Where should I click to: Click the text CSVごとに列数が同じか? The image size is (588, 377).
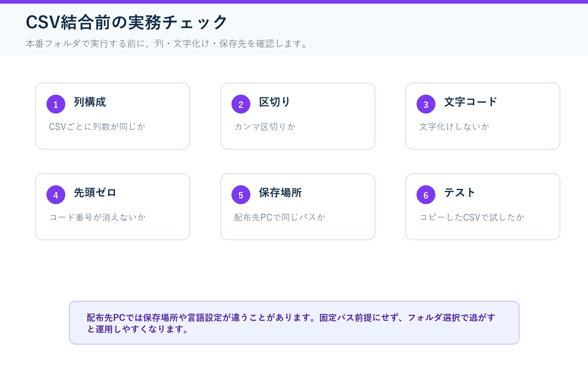97,127
